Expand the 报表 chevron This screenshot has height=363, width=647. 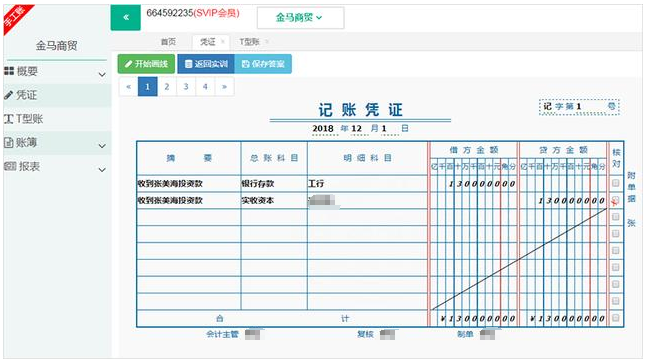[x=102, y=170]
